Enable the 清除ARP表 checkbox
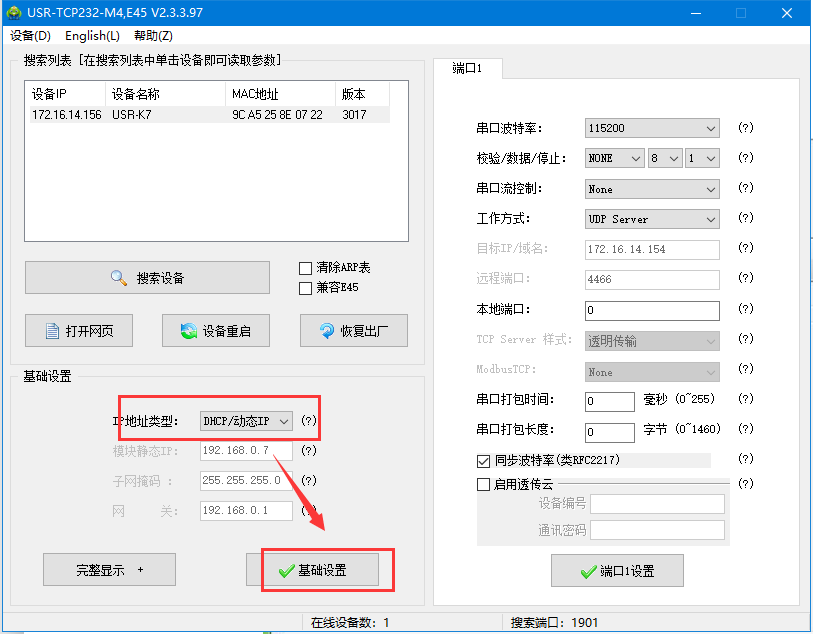 [306, 268]
